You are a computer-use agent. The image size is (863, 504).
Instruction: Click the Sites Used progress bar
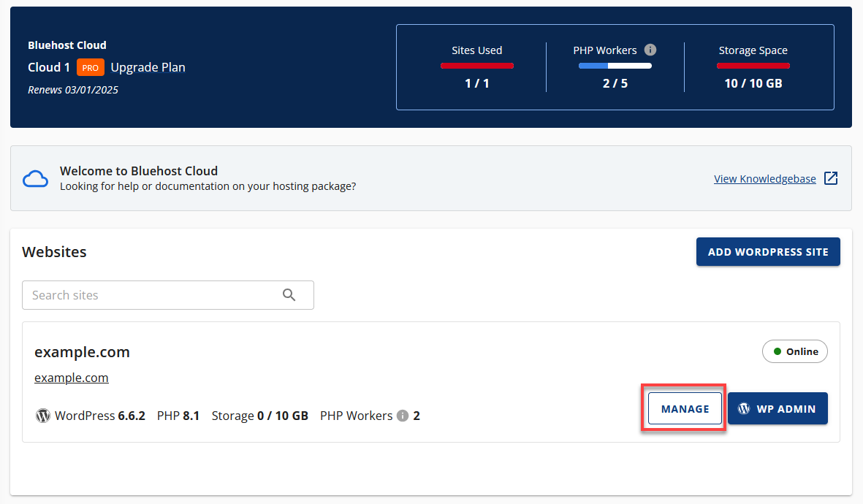click(x=476, y=66)
